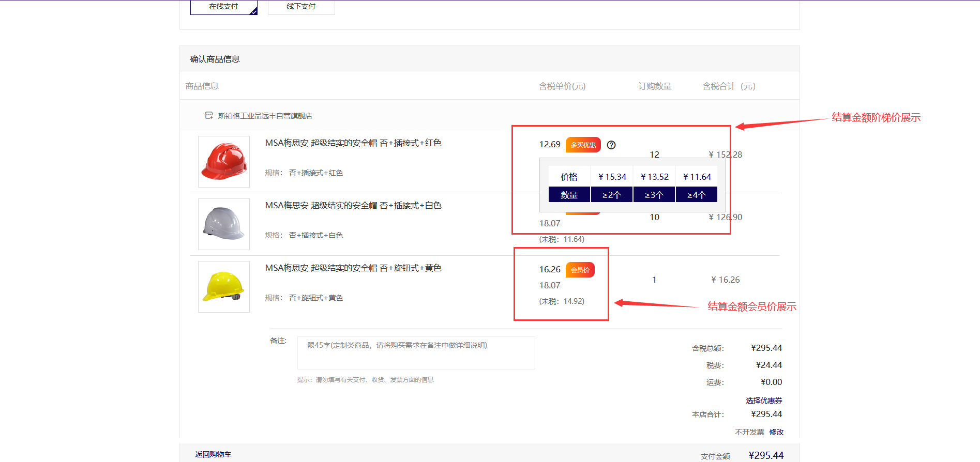Click the 不开发票 text
Image resolution: width=980 pixels, height=462 pixels.
tap(749, 432)
